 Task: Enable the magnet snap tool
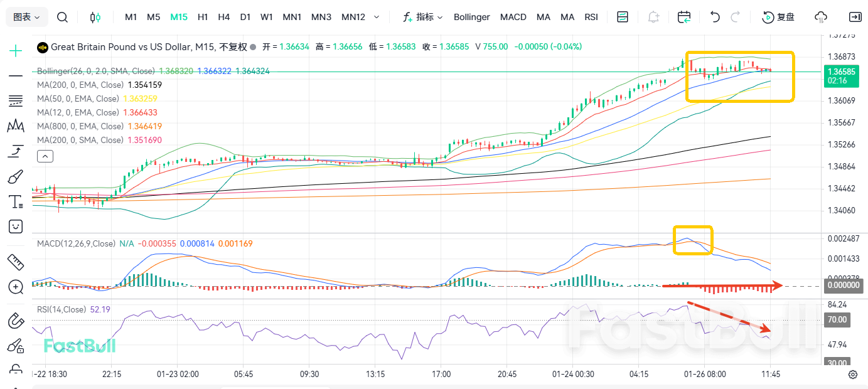[x=15, y=319]
